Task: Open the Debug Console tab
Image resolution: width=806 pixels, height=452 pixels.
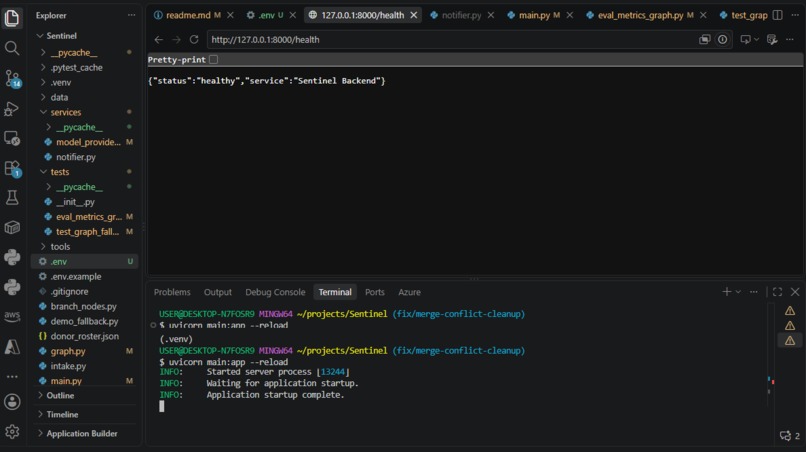Action: [275, 292]
